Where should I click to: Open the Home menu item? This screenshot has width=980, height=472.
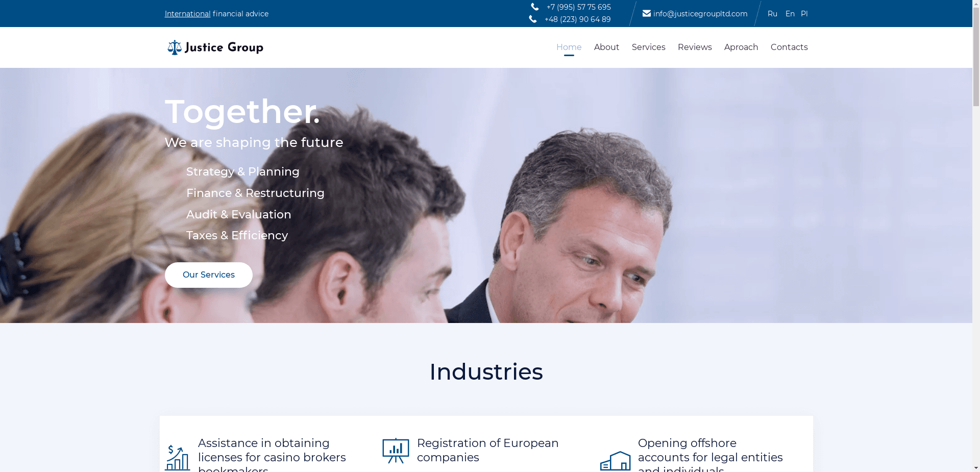(569, 47)
